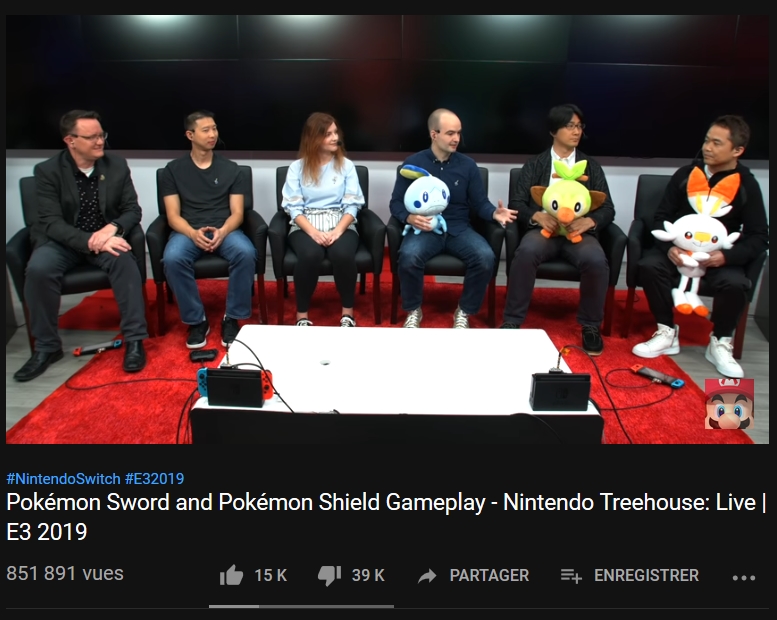
Task: Open the #NintendoSwitch hashtag link
Action: pos(63,479)
